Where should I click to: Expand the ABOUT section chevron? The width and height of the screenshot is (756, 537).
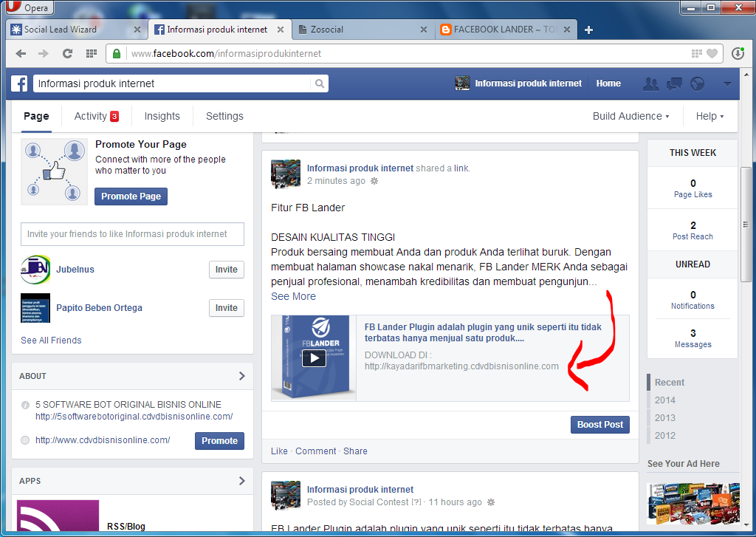point(242,376)
